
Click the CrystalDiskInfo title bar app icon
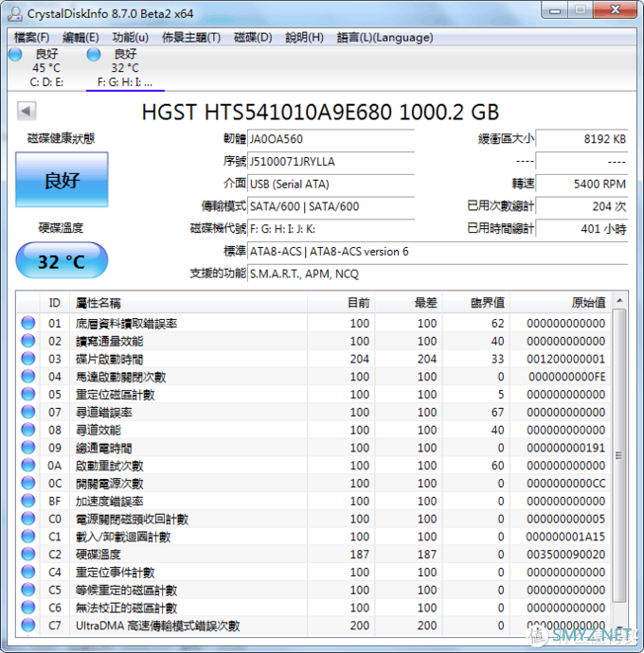[x=15, y=14]
